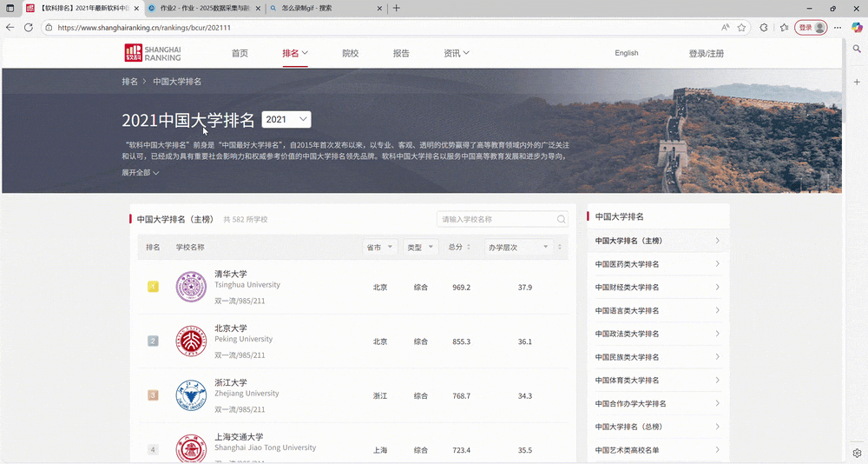Click the sidebar customize plus icon
The image size is (868, 464).
[x=857, y=82]
